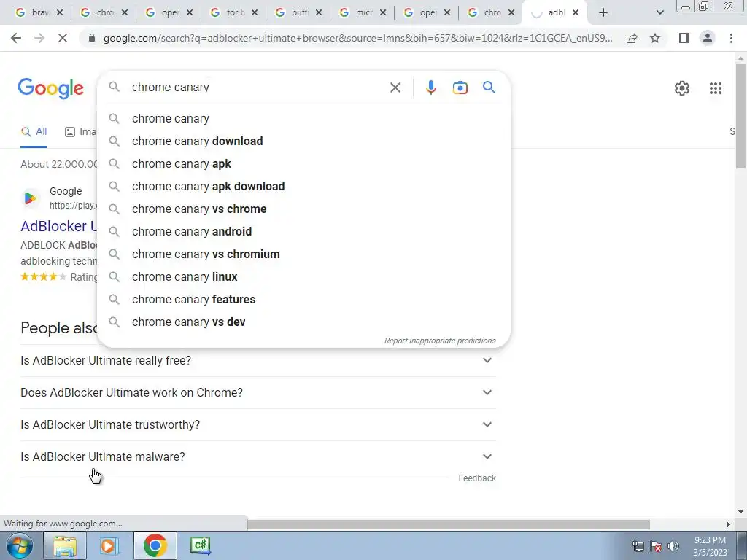This screenshot has height=560, width=747.
Task: Select suggestion 'chrome canary linux'
Action: 303,276
